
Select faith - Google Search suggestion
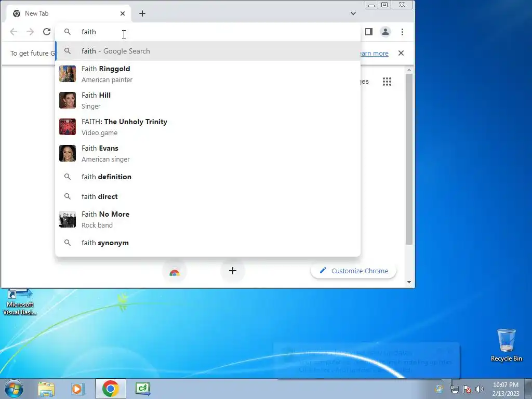tap(208, 51)
